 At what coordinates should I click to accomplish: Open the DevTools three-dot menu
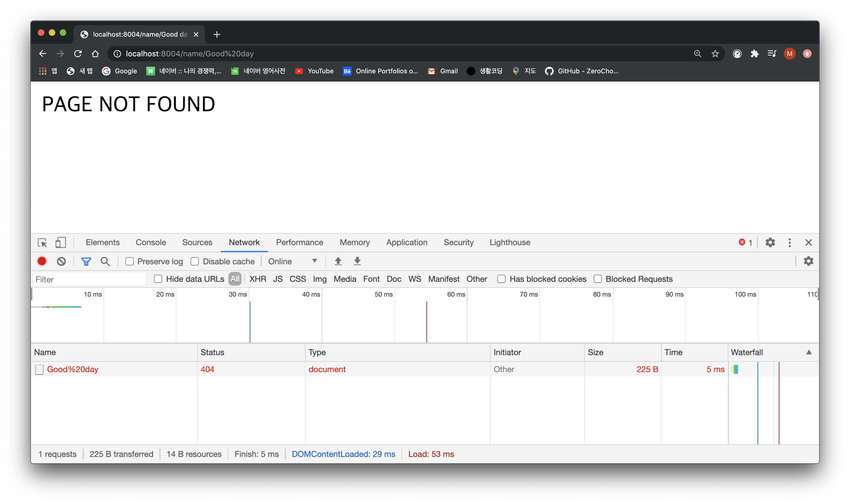(x=789, y=242)
